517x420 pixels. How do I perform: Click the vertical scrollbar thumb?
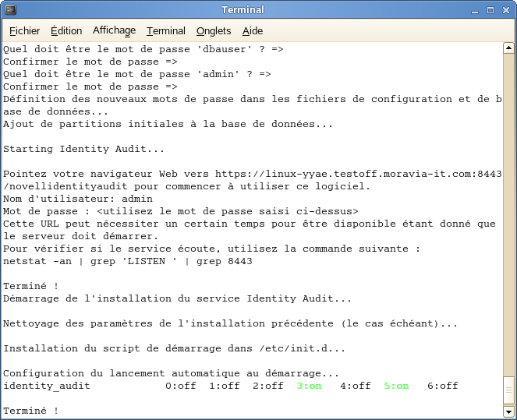[508, 390]
